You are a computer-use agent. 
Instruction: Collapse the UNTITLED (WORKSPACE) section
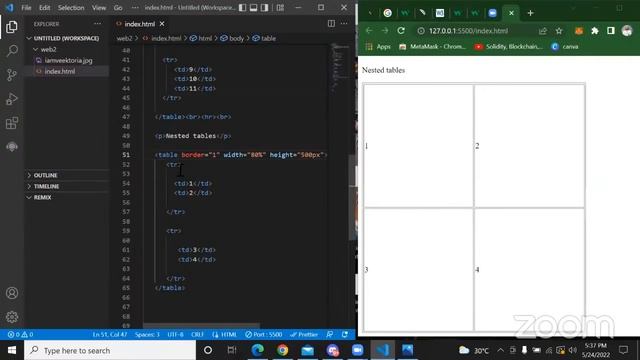click(x=66, y=38)
